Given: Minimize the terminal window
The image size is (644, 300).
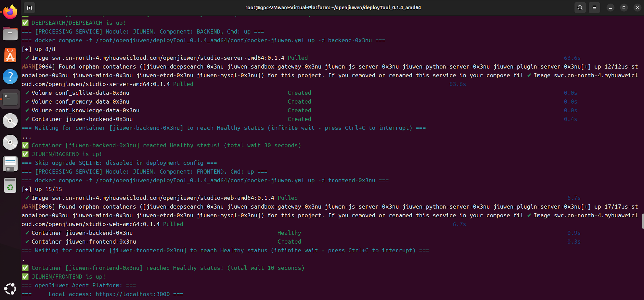Looking at the screenshot, I should click(x=610, y=7).
